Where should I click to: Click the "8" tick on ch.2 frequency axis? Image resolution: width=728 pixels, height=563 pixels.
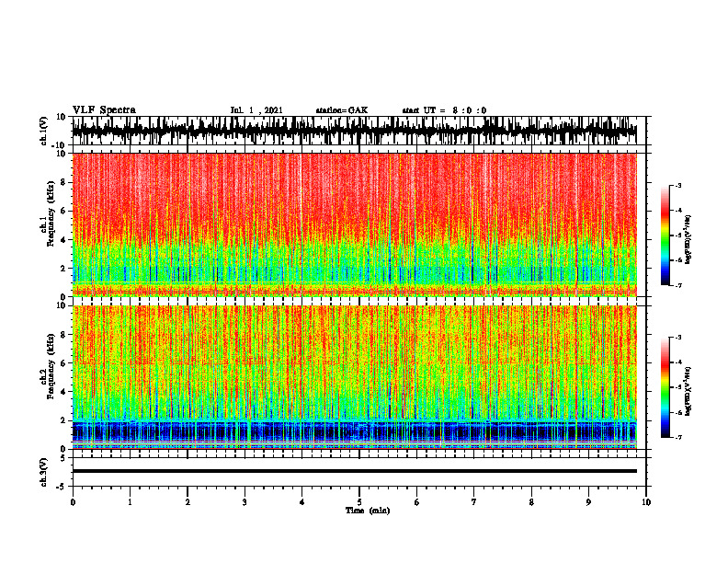point(64,335)
